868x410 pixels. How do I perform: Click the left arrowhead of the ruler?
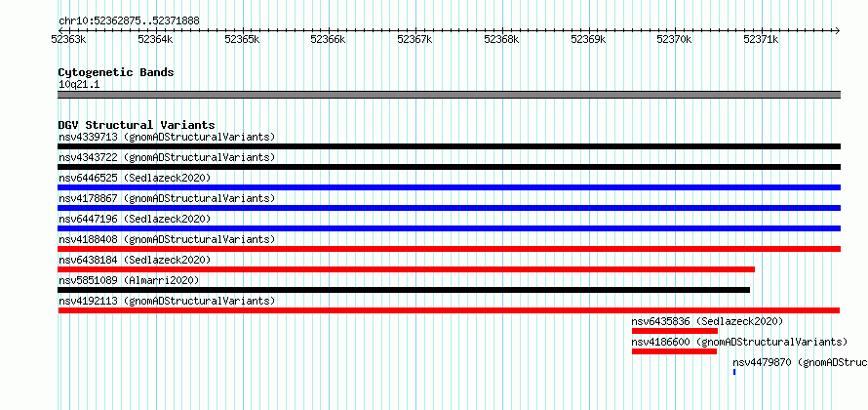coord(60,30)
